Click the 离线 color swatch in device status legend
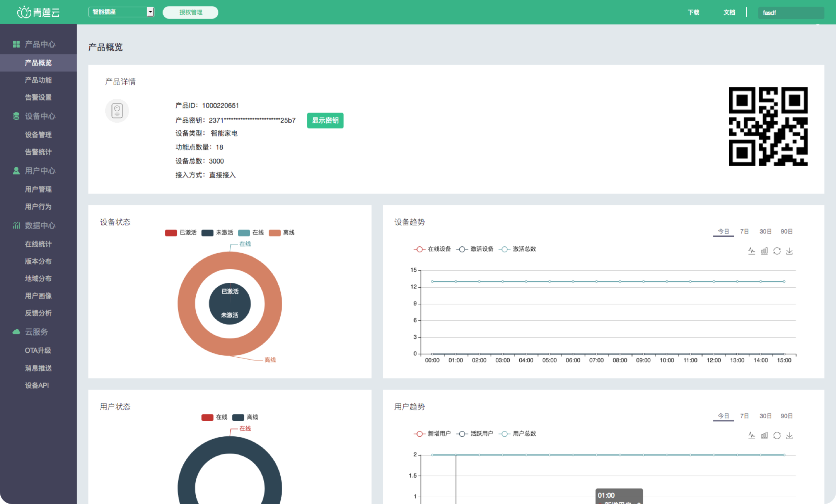This screenshot has height=504, width=836. pos(275,233)
